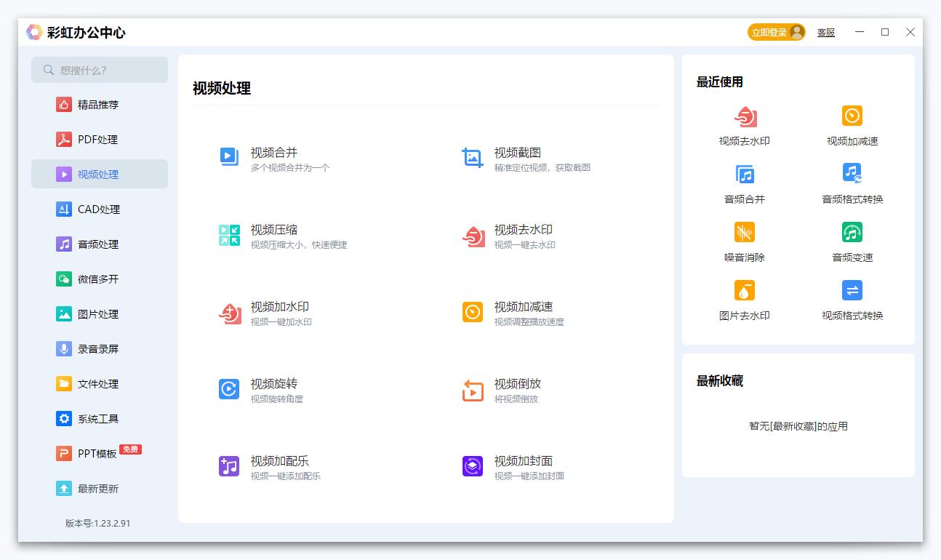
Task: Open the 客服 support link
Action: [x=825, y=32]
